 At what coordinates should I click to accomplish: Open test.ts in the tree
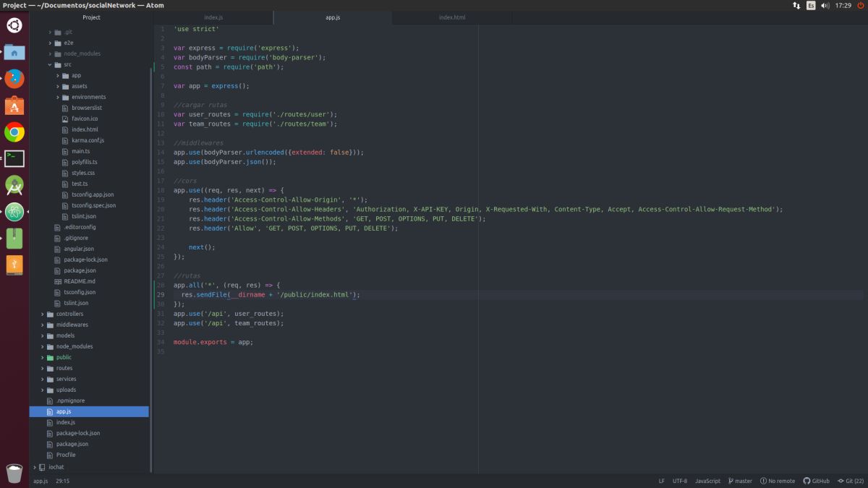tap(80, 184)
